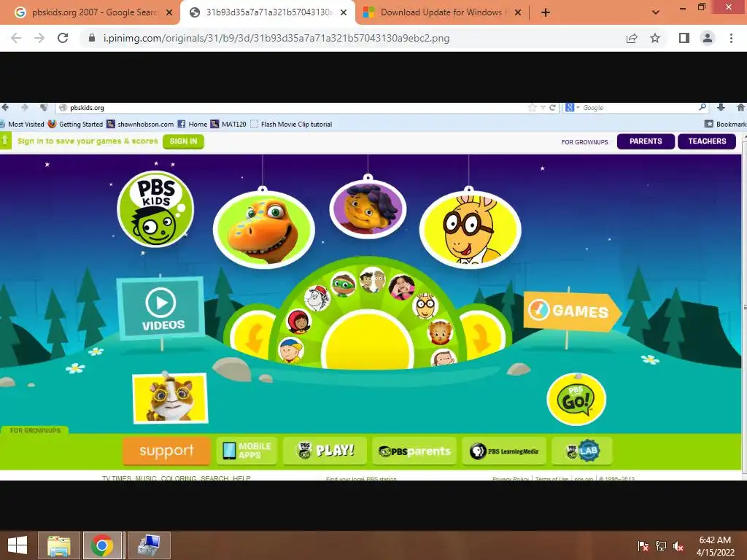The width and height of the screenshot is (747, 560).
Task: Open the network tray icon
Action: (x=661, y=545)
